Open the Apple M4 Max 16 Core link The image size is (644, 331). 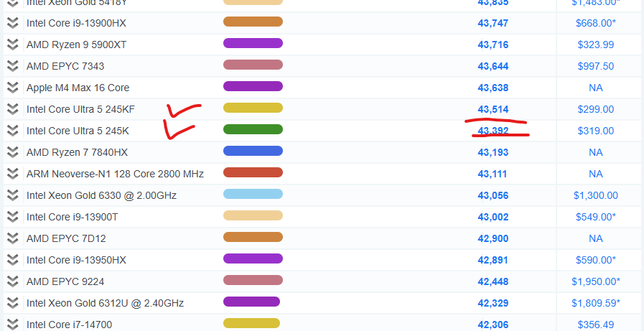(78, 88)
